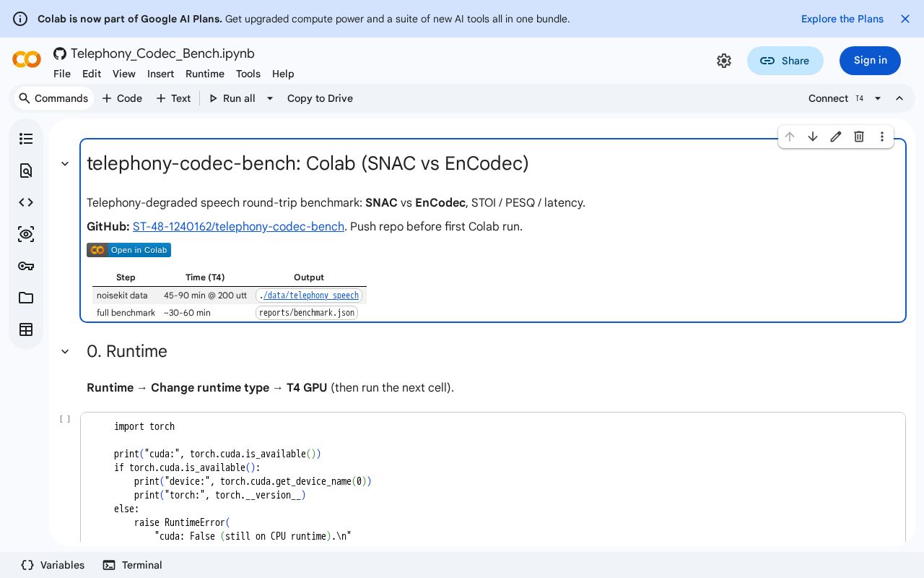
Task: Open the cell's more options menu
Action: [x=882, y=137]
